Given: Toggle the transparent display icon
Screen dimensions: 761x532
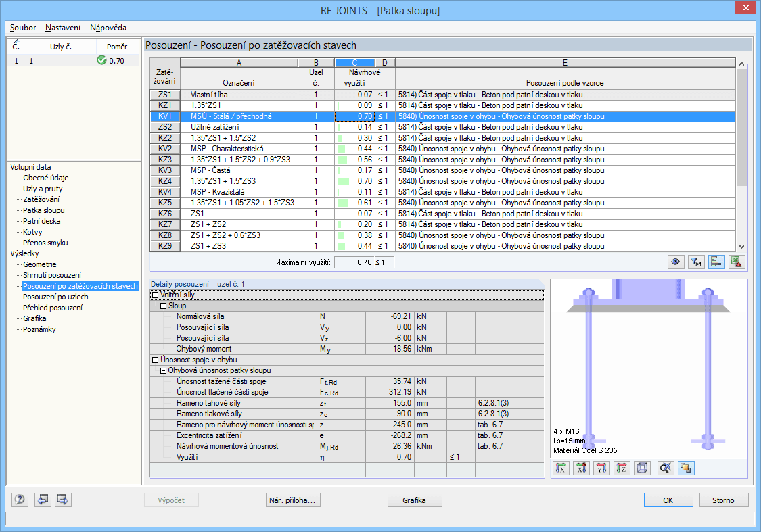Looking at the screenshot, I should point(686,468).
